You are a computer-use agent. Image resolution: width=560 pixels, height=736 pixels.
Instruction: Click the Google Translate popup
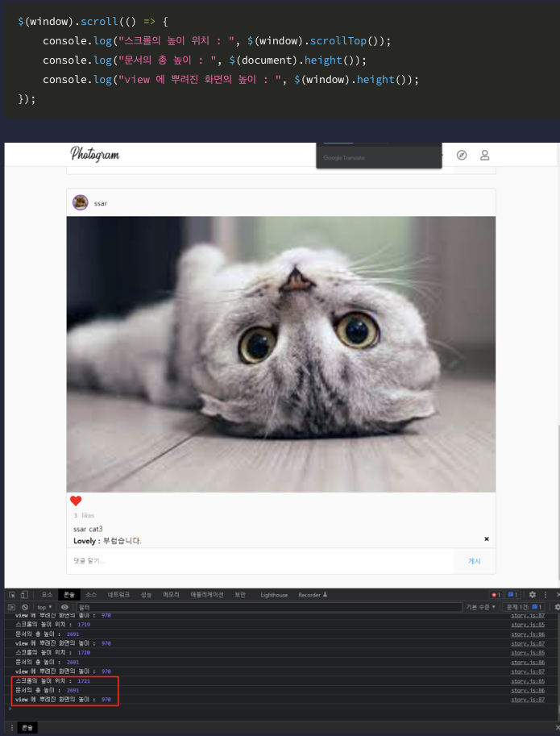pyautogui.click(x=379, y=156)
